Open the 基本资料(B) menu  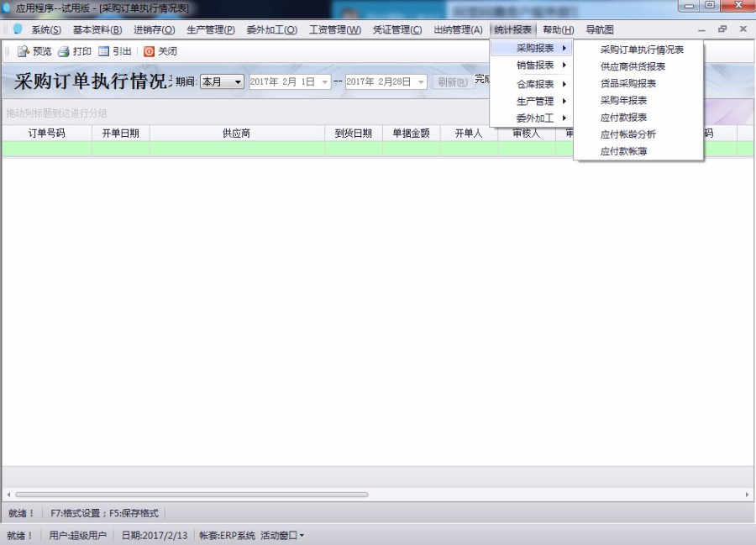(97, 30)
